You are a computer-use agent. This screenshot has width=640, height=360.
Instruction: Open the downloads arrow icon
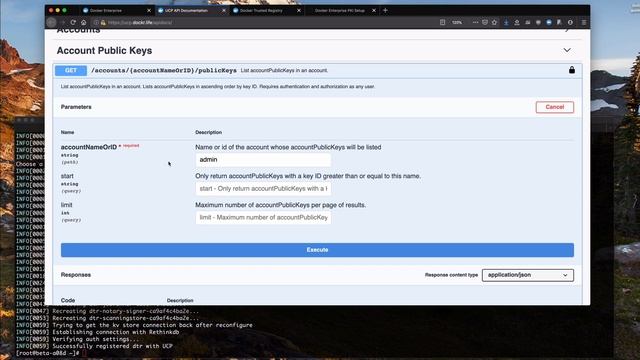tap(506, 22)
